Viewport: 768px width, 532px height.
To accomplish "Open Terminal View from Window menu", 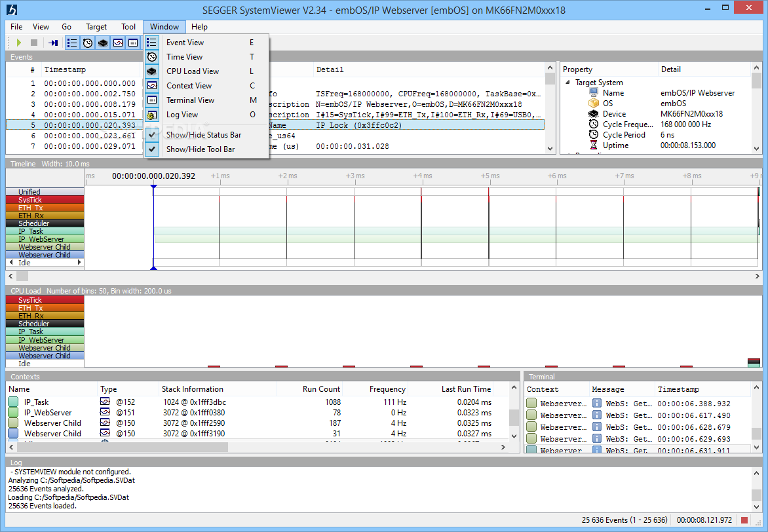I will tap(206, 100).
